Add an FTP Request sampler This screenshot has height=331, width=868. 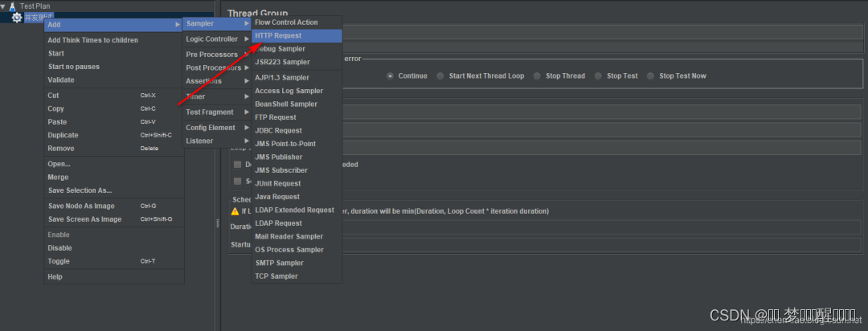click(297, 117)
